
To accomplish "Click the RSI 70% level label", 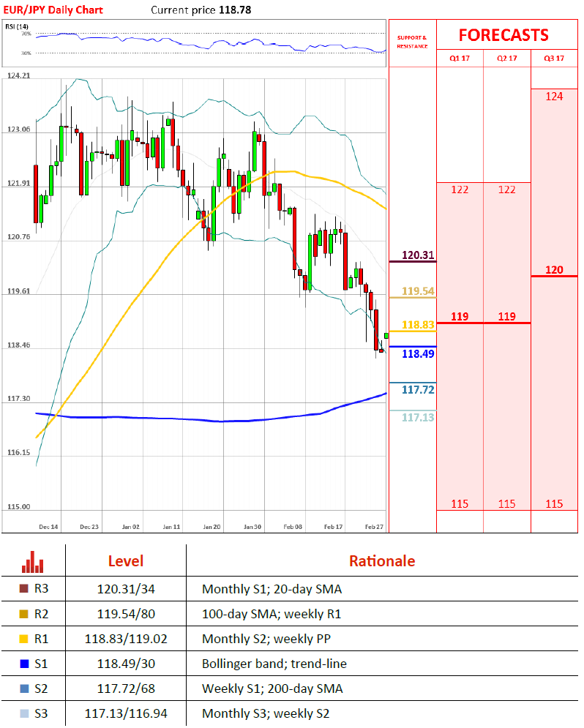I will [x=26, y=34].
